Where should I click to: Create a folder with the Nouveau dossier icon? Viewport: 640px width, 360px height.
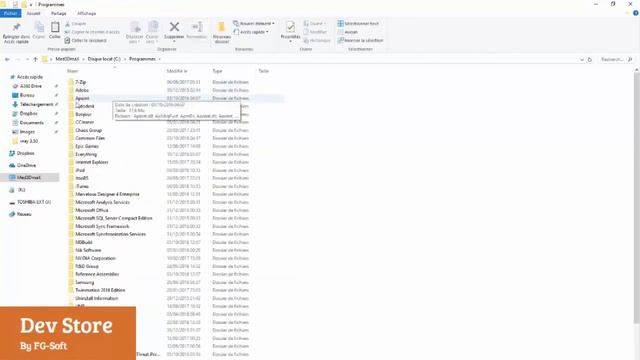click(222, 27)
